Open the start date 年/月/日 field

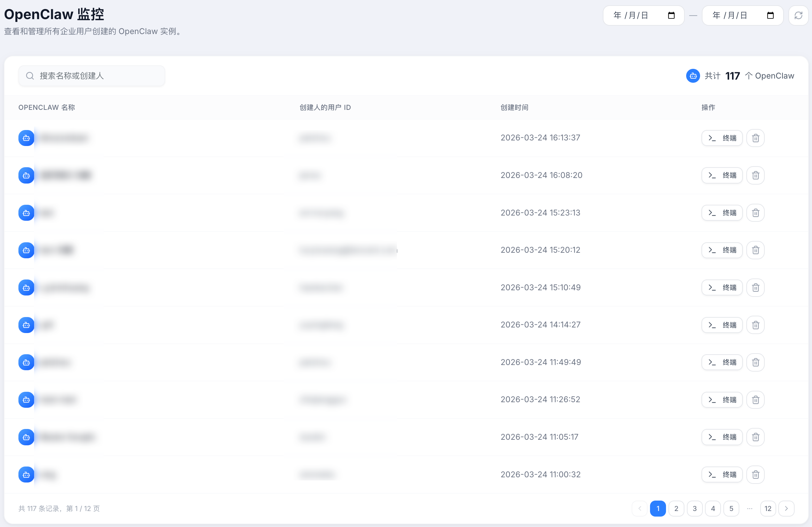click(631, 16)
